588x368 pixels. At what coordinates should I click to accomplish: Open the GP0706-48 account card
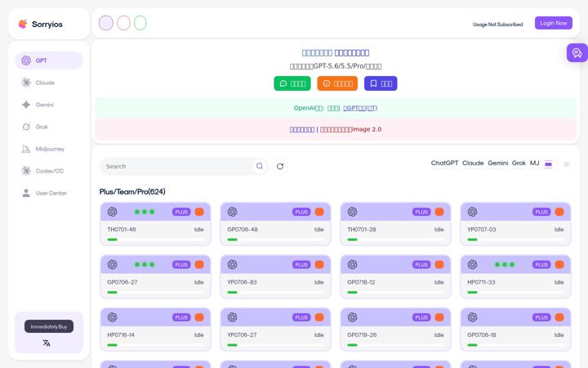click(276, 224)
